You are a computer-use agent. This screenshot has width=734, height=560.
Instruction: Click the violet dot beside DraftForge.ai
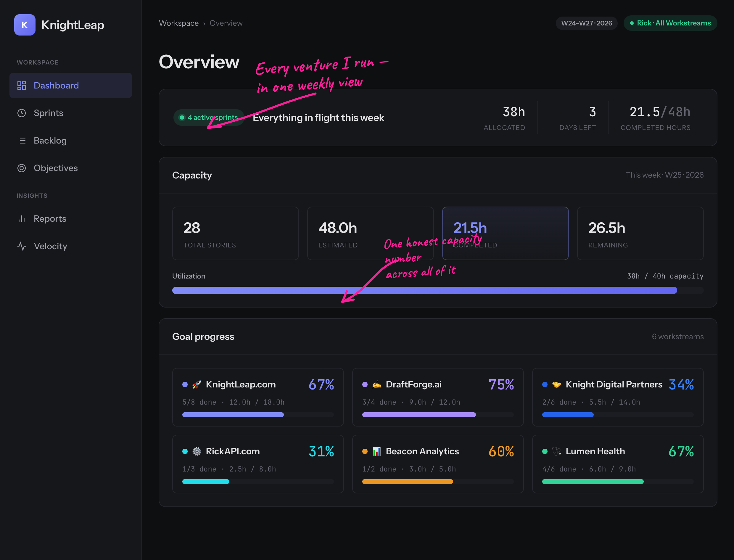click(x=365, y=384)
